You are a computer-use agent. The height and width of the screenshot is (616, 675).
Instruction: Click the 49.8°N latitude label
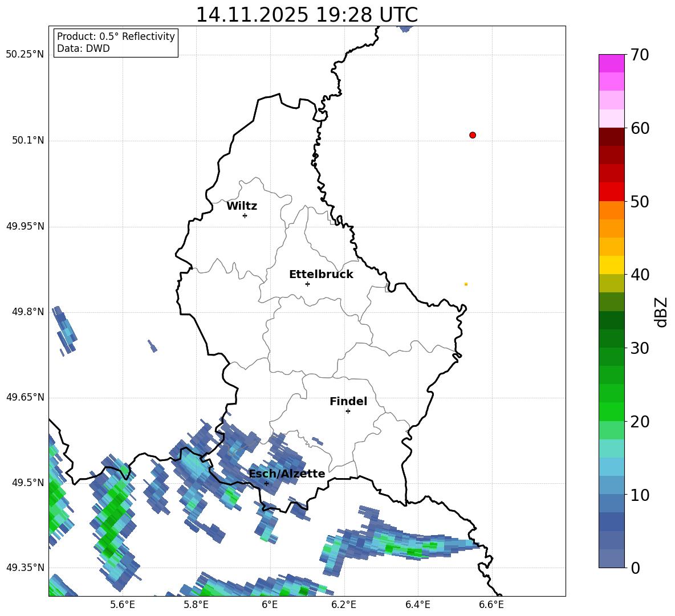(x=28, y=312)
